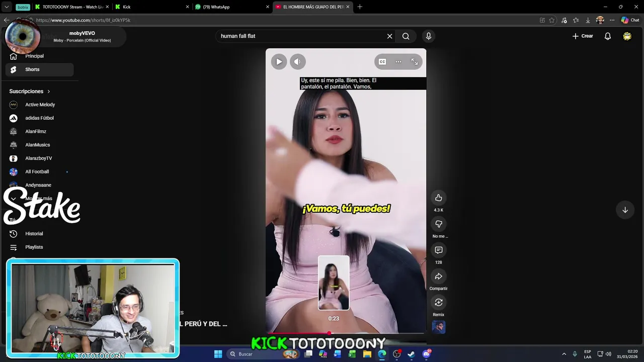Open Excel from the taskbar
The height and width of the screenshot is (362, 644).
tap(352, 354)
